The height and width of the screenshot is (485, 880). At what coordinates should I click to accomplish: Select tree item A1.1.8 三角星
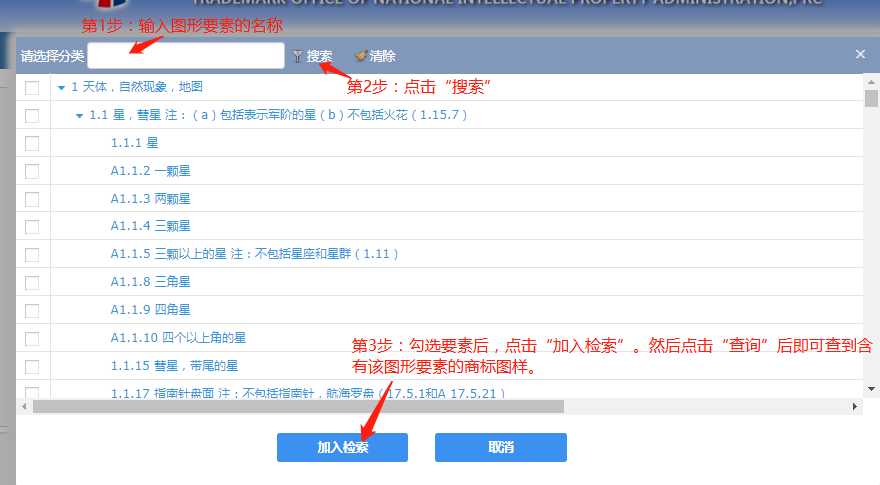point(150,281)
